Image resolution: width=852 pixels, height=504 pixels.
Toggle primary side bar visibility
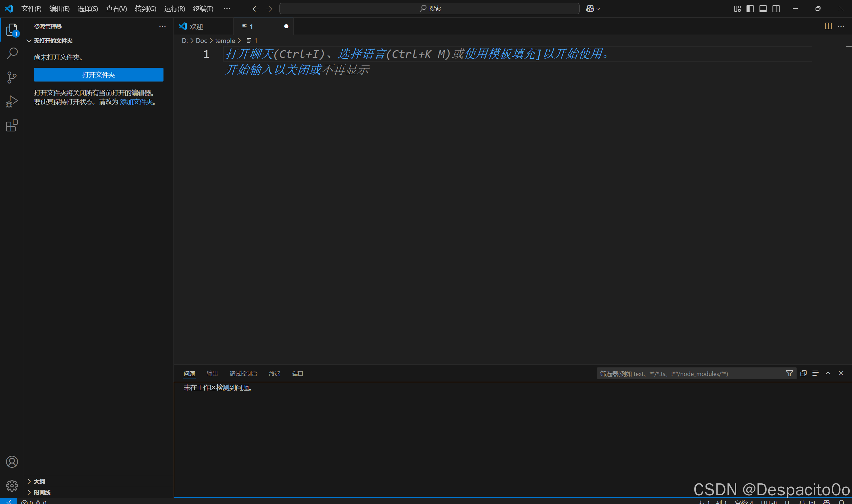(x=750, y=9)
